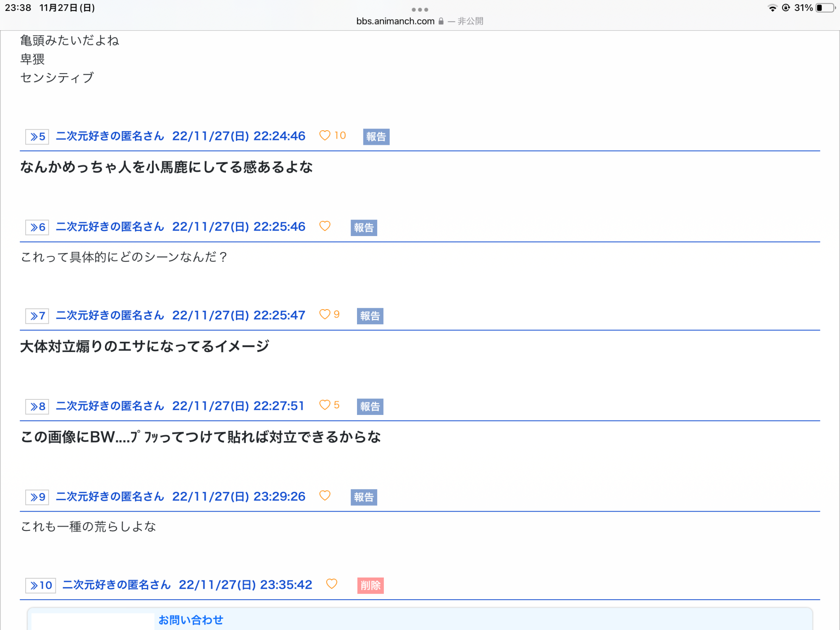Screen dimensions: 840x630
Task: Click 報告 for post 8
Action: [x=370, y=407]
